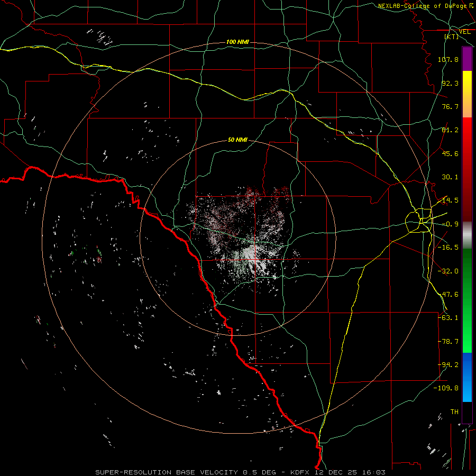Pick the dark TH segment of the color bar

click(467, 413)
